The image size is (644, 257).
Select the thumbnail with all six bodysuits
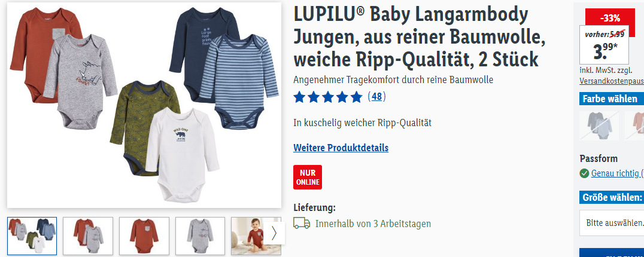tap(32, 236)
